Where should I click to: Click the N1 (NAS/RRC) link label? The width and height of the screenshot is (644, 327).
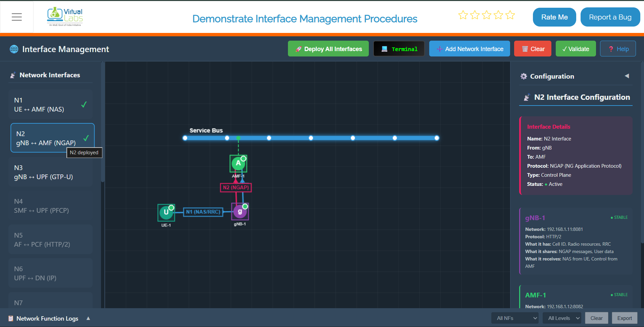(203, 212)
